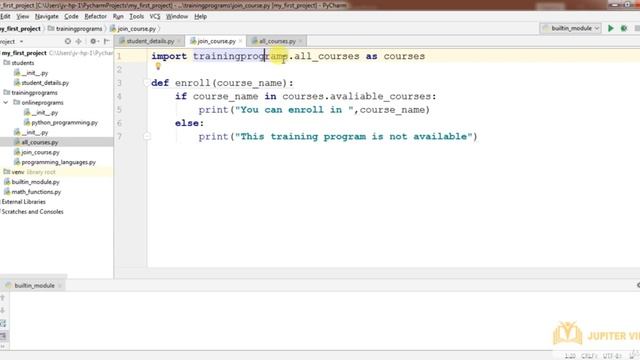
Task: Open the Run menu
Action: [x=118, y=16]
